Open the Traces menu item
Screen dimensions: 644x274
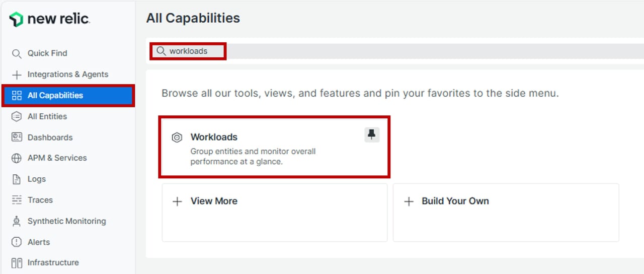point(40,200)
